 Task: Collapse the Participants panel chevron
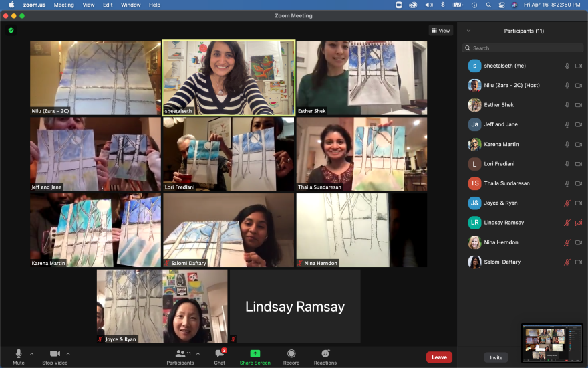(468, 31)
